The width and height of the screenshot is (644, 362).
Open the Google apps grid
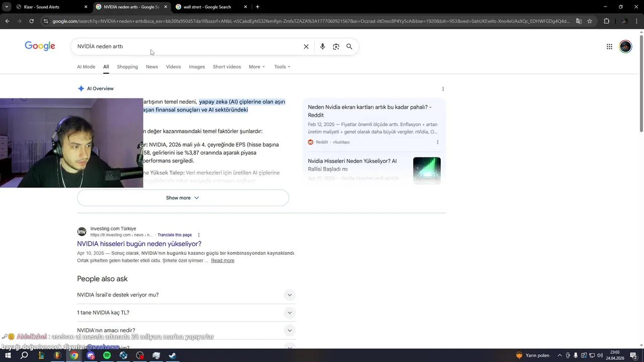point(609,47)
